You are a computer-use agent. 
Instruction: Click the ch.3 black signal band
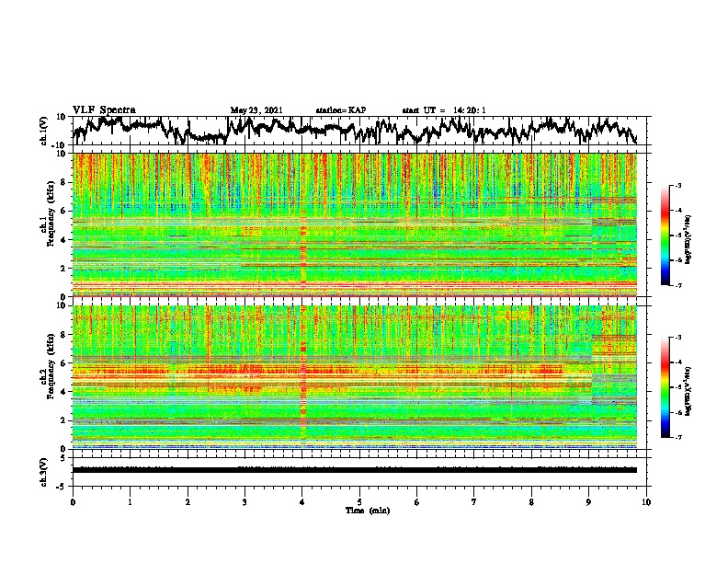pos(355,470)
